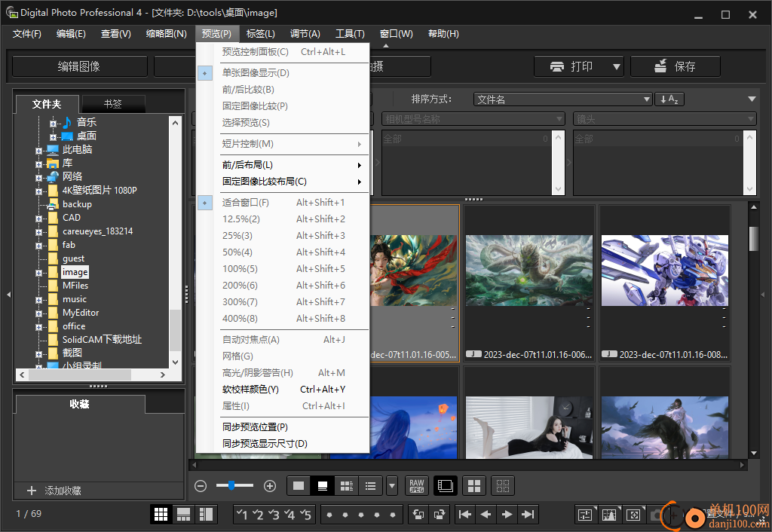Select the horizontal split layout icon

coord(184,515)
